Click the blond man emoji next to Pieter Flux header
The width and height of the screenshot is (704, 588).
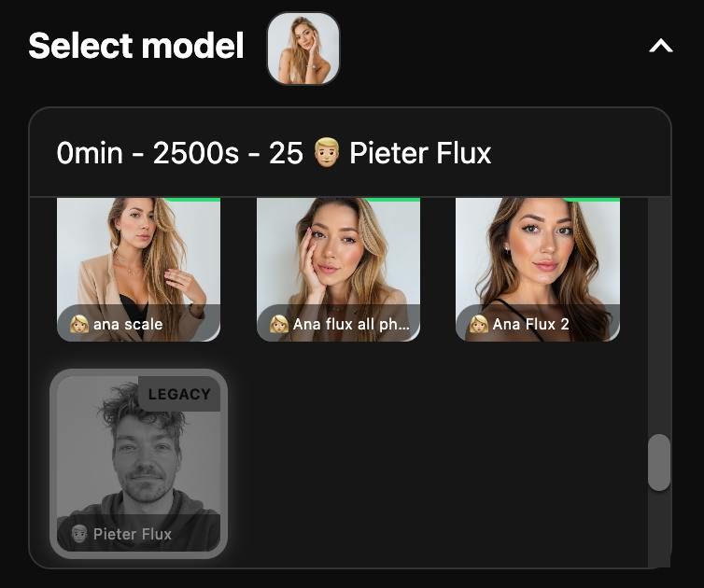[x=327, y=153]
